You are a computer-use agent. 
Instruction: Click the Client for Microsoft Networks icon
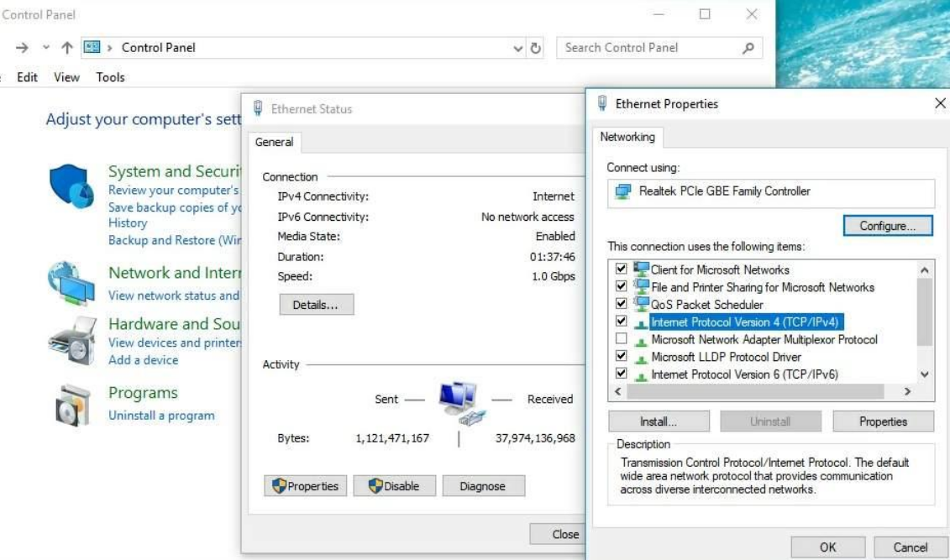[x=640, y=270]
